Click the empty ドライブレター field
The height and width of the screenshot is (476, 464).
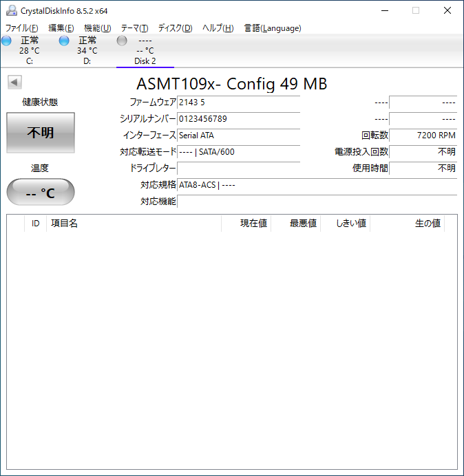tap(238, 168)
